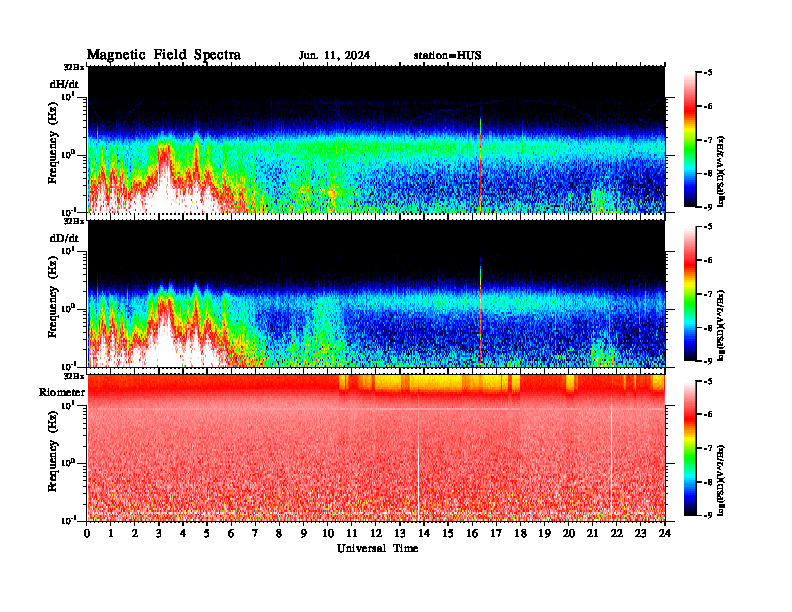The width and height of the screenshot is (792, 612).
Task: Click the -7 value on middle color bar
Action: (708, 294)
